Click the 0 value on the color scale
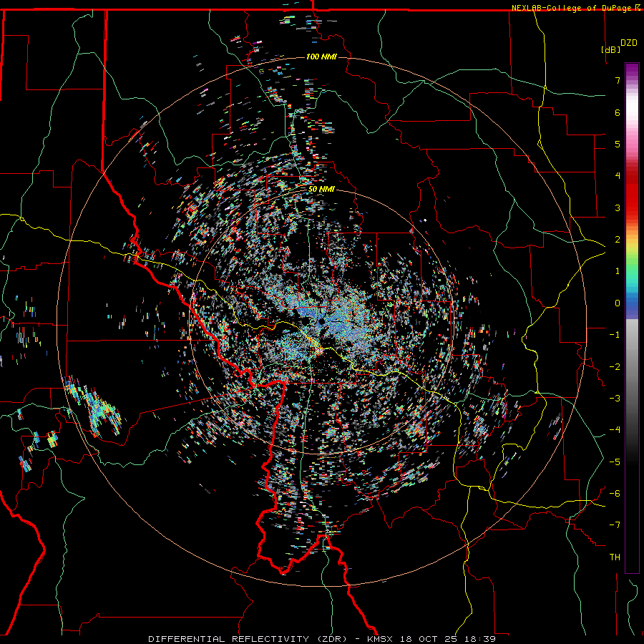The width and height of the screenshot is (644, 644). (x=618, y=303)
